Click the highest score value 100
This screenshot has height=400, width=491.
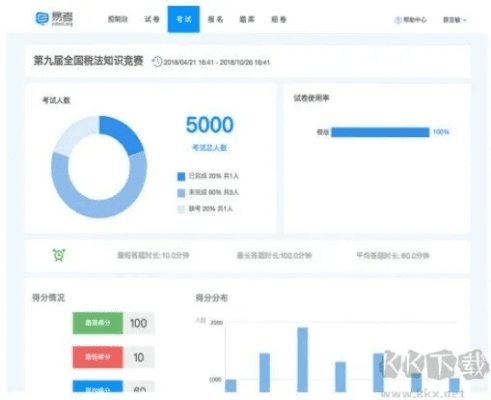(x=139, y=323)
